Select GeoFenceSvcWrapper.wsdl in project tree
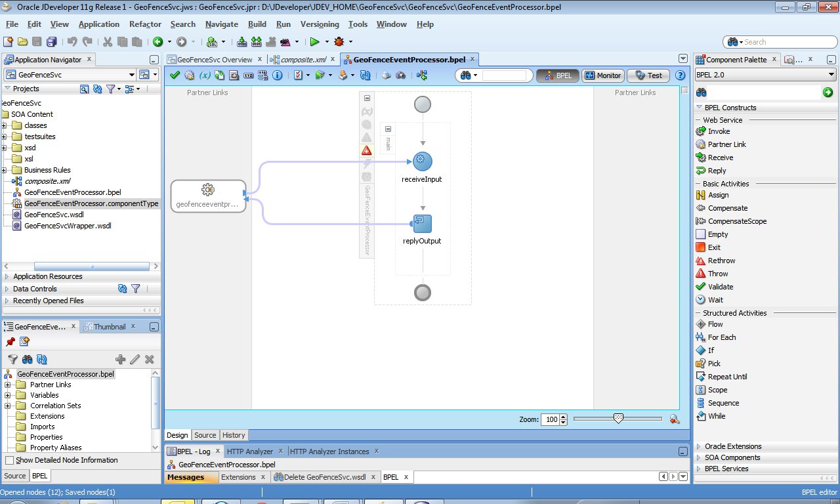This screenshot has width=840, height=504. tap(68, 226)
